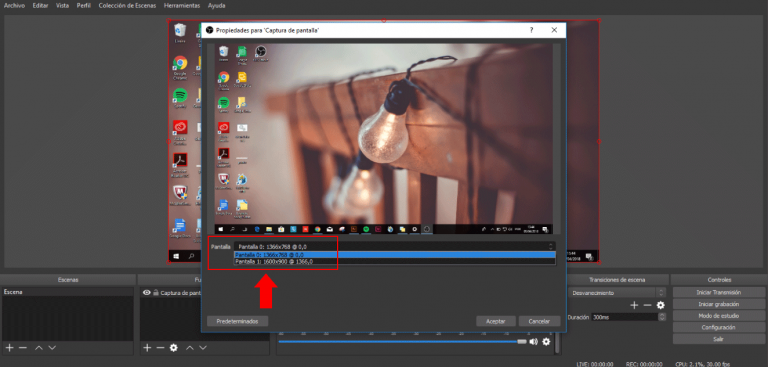Close the Propiedades dialog
Image resolution: width=768 pixels, height=367 pixels.
coord(554,30)
